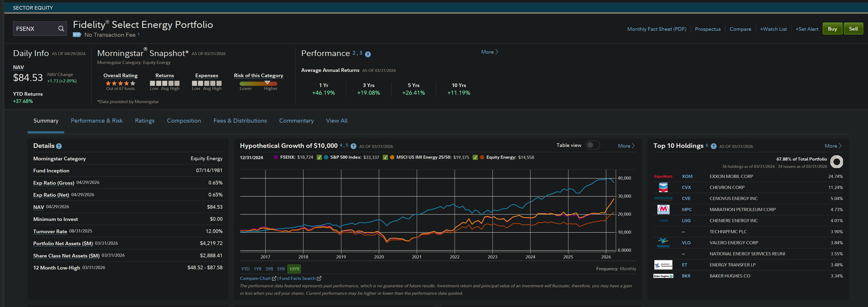
Task: Click the Risk of this Category gauge
Action: pyautogui.click(x=258, y=83)
